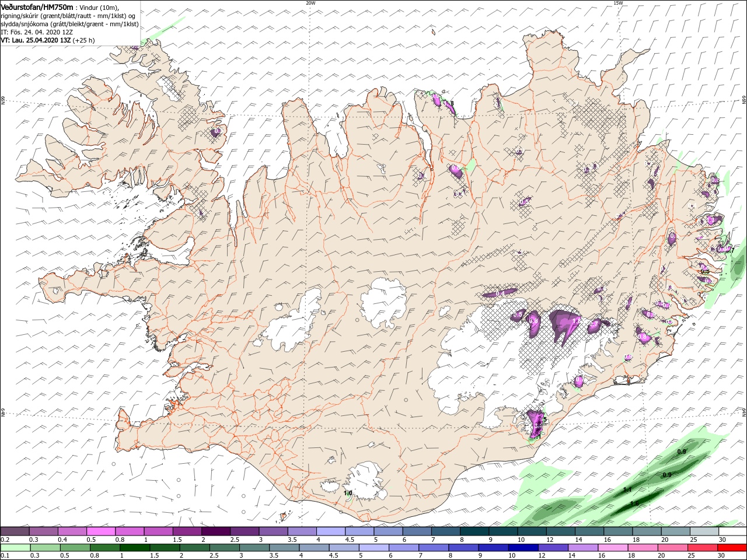Pick the deep blue 10 swatch in bottom legend row
The width and height of the screenshot is (747, 560).
[x=523, y=548]
